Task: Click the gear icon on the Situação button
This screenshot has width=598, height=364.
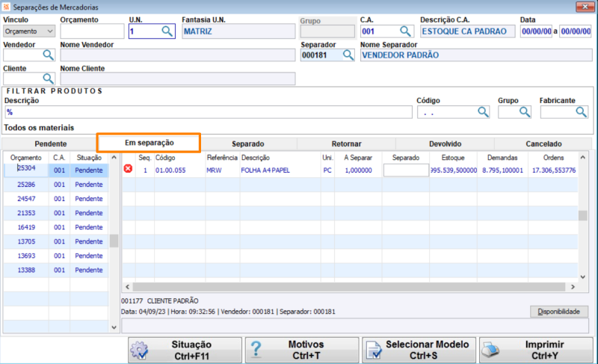Action: pyautogui.click(x=139, y=350)
